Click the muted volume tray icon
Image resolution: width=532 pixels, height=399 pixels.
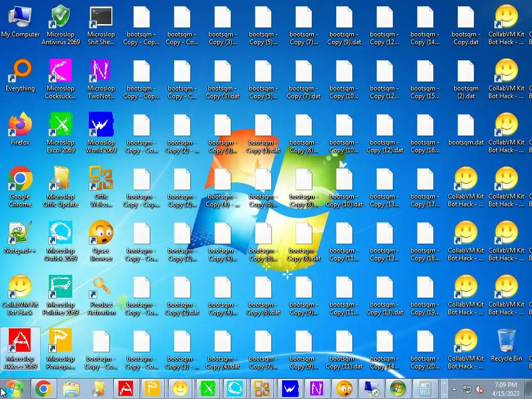[x=480, y=390]
